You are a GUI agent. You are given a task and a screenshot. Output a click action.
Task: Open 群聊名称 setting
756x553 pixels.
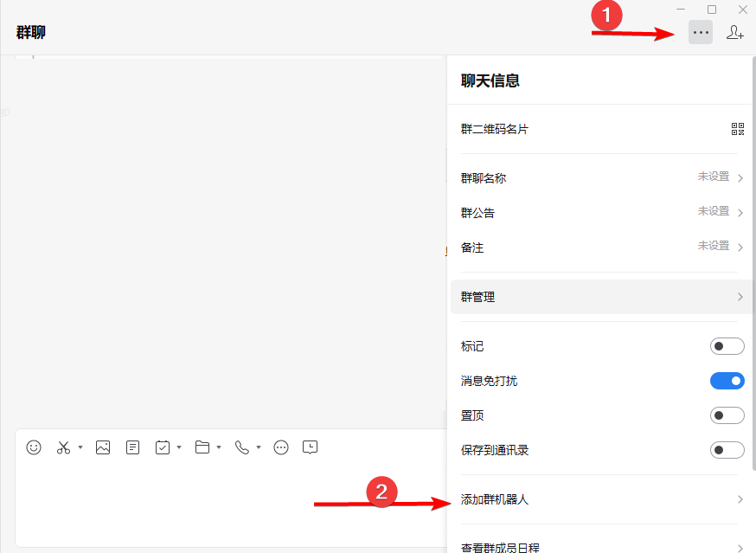click(x=599, y=177)
